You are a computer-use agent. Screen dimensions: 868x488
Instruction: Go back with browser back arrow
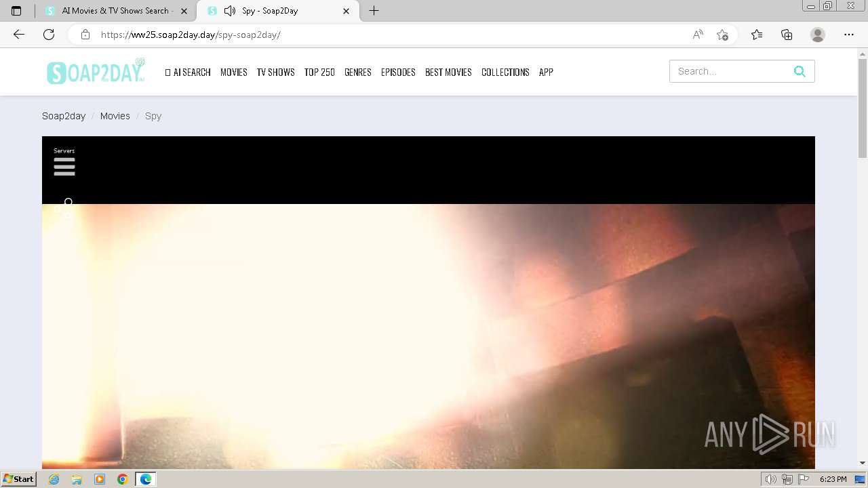point(19,35)
